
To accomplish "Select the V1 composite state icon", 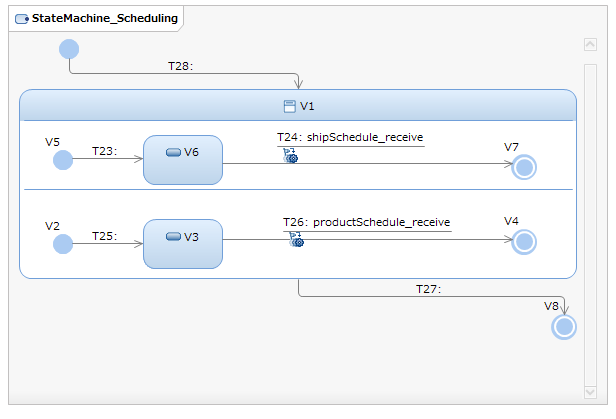I will tap(288, 106).
